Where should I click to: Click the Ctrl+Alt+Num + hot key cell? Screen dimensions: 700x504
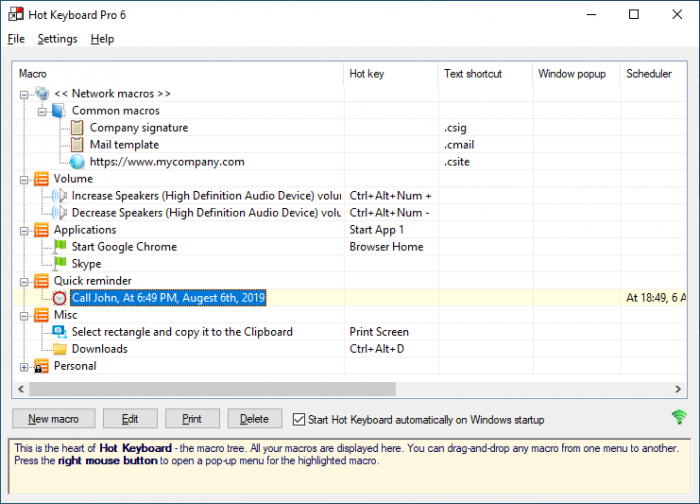click(391, 196)
